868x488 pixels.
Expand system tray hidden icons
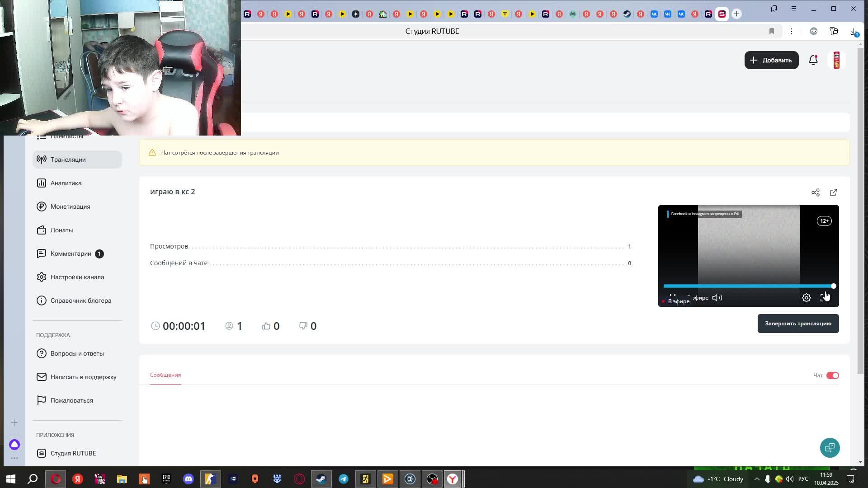coord(756,479)
